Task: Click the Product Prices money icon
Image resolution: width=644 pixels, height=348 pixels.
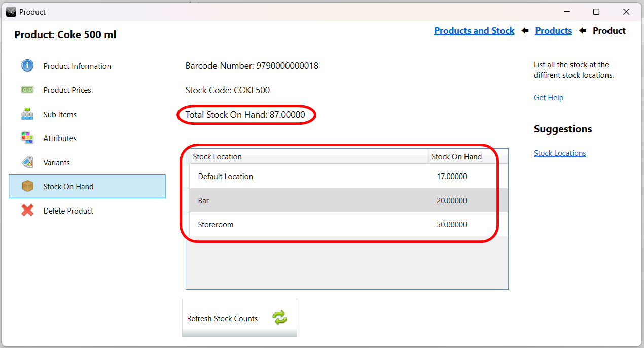Action: pyautogui.click(x=27, y=90)
